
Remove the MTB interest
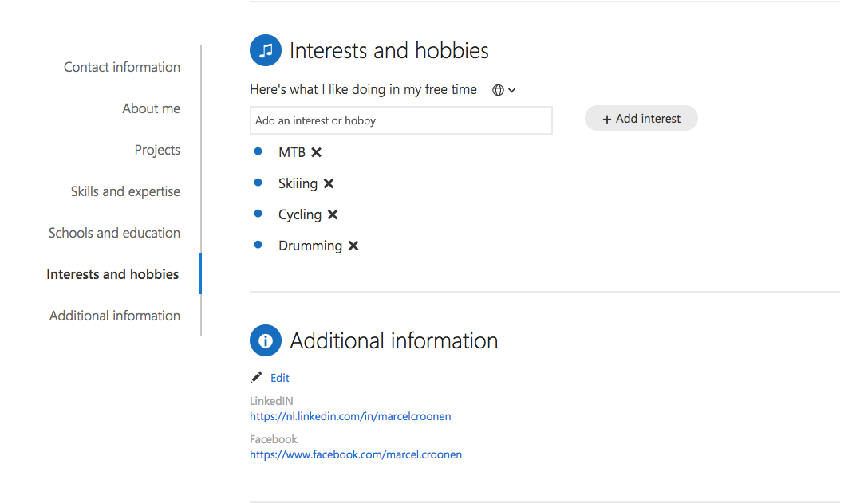point(316,152)
